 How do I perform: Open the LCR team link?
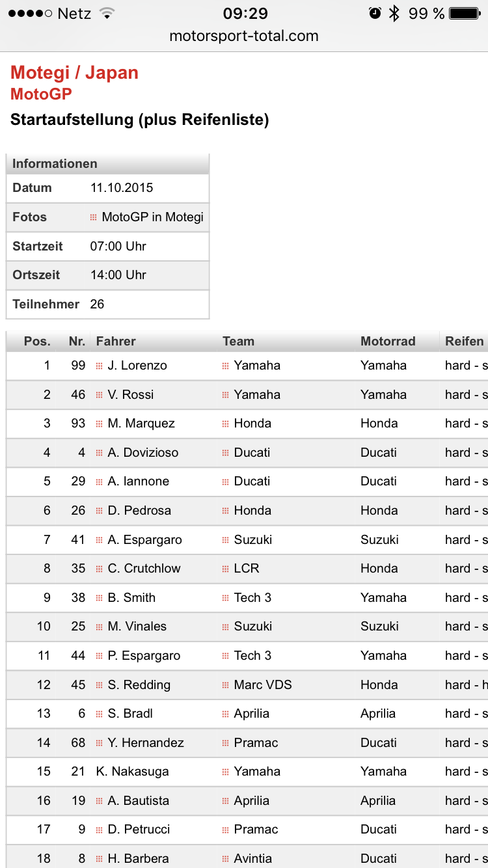(x=247, y=569)
